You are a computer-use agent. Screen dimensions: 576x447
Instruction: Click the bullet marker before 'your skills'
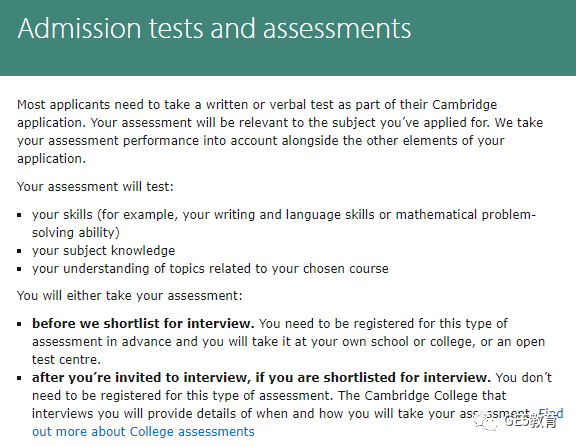[19, 215]
